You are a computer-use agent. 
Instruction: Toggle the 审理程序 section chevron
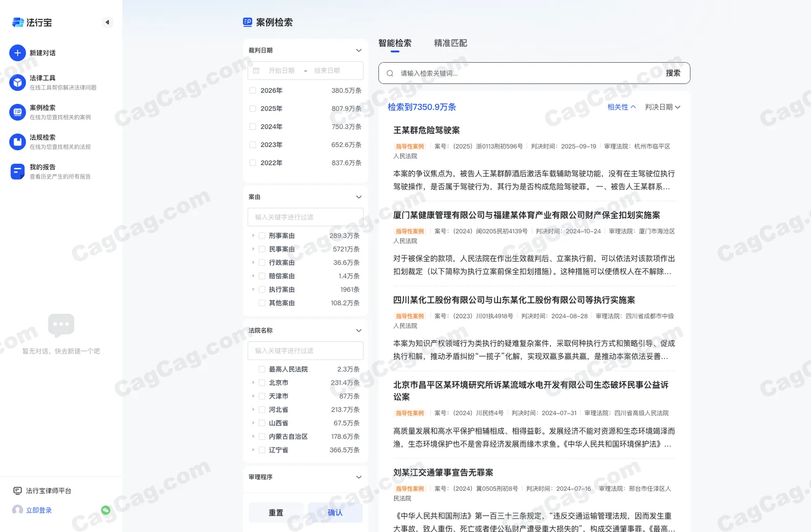coord(358,477)
